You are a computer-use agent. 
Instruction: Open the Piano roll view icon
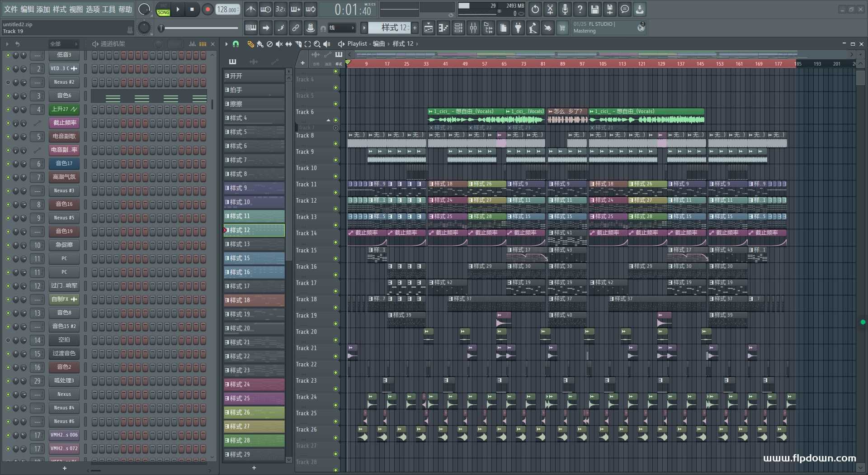pos(443,28)
